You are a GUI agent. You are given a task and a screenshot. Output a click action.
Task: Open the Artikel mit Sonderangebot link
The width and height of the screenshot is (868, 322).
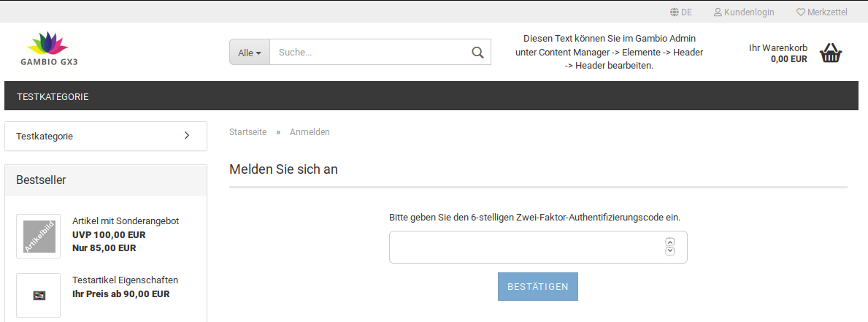tap(126, 221)
